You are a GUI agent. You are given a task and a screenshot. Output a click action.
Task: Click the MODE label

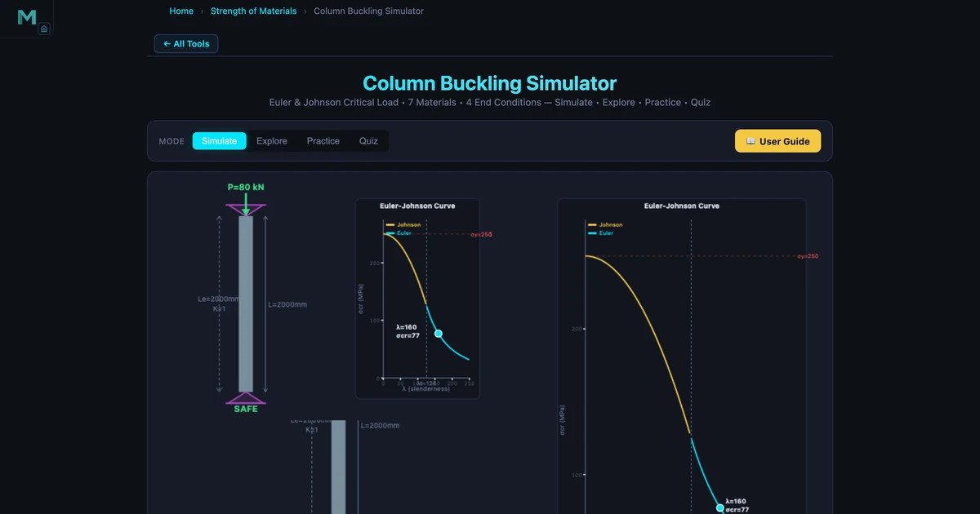click(171, 141)
